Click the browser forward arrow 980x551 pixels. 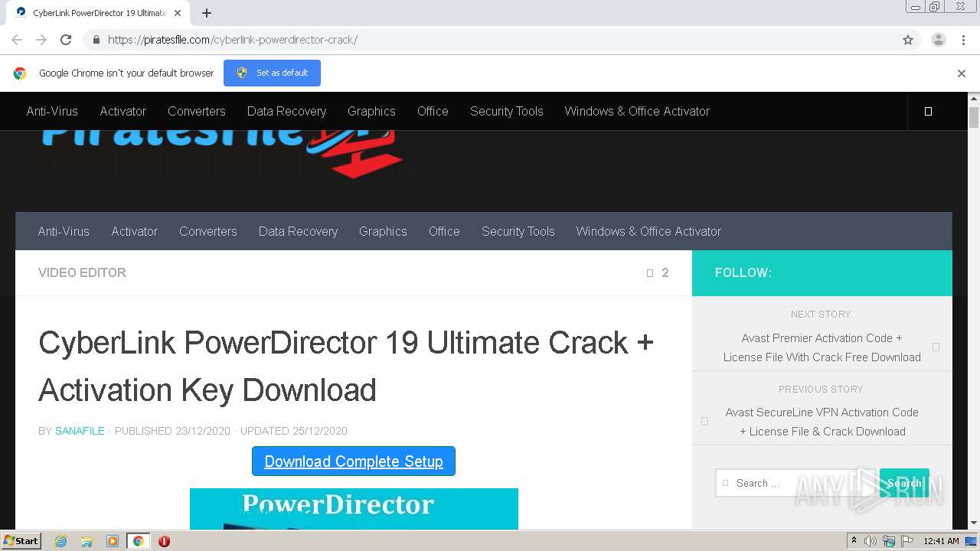point(41,40)
